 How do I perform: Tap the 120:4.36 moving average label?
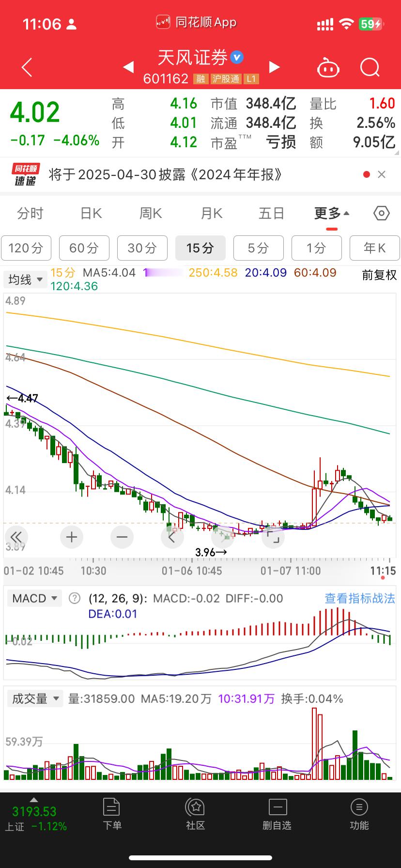(74, 286)
